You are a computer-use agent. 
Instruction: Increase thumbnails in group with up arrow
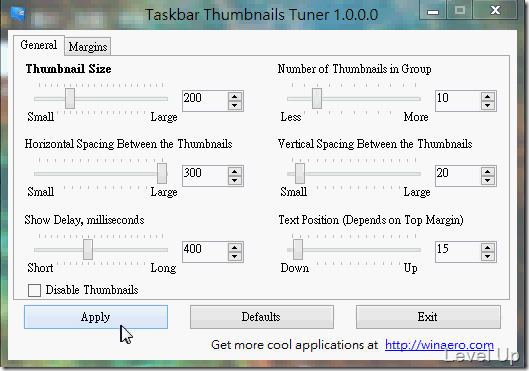click(488, 97)
